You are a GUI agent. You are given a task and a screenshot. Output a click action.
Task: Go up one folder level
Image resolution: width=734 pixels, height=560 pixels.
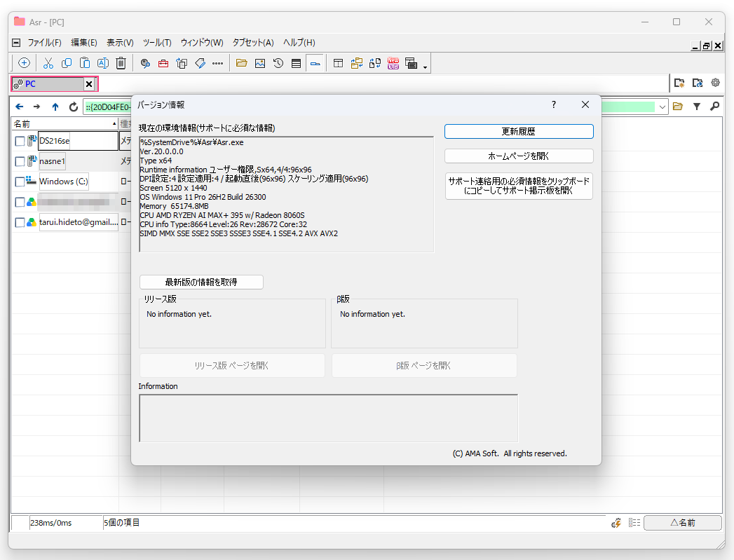(x=55, y=107)
